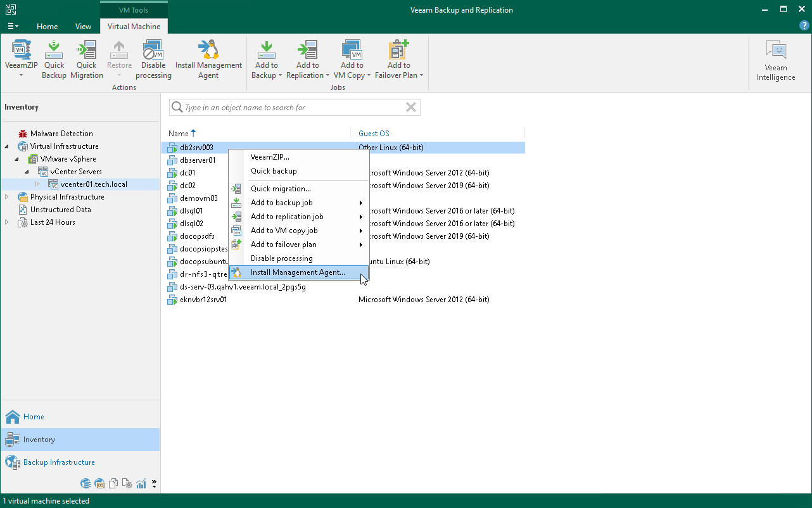
Task: Click the statistics chart icon in the status bar
Action: [141, 483]
